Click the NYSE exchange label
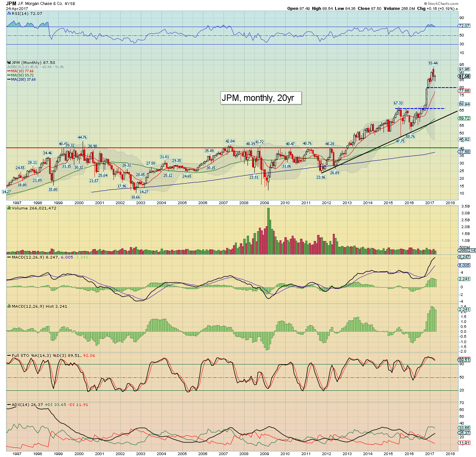The image size is (476, 457). [70, 3]
